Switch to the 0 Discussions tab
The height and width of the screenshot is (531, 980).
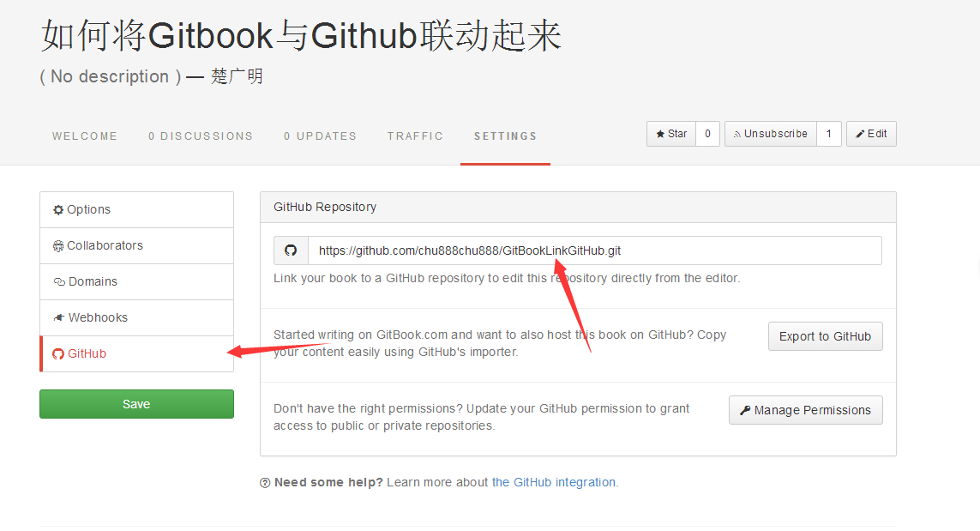[x=200, y=136]
